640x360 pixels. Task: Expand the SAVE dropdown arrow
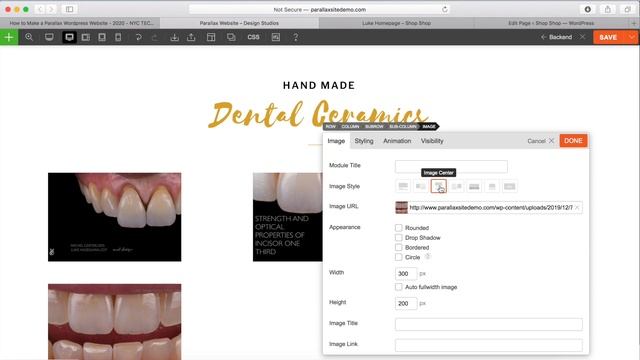(x=631, y=37)
